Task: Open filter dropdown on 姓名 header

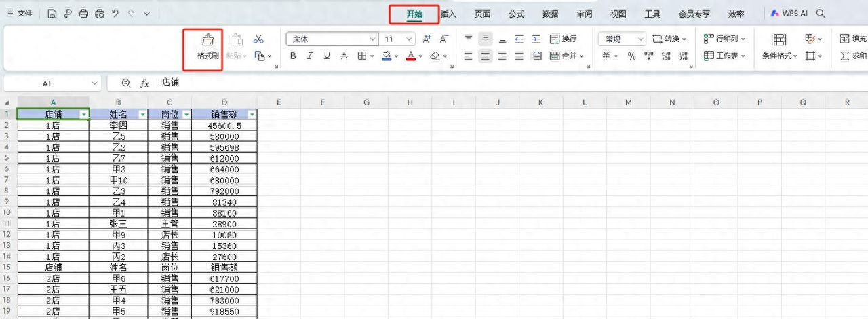Action: coord(142,115)
